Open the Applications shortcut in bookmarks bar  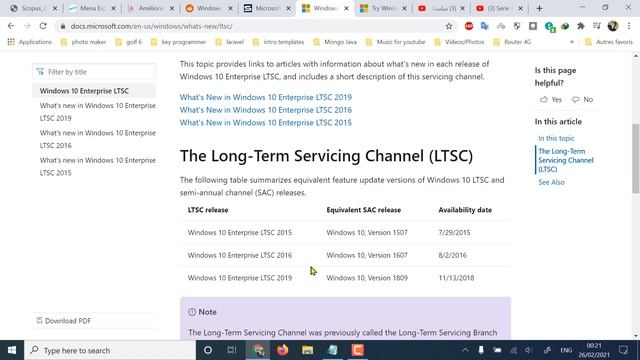tap(29, 42)
